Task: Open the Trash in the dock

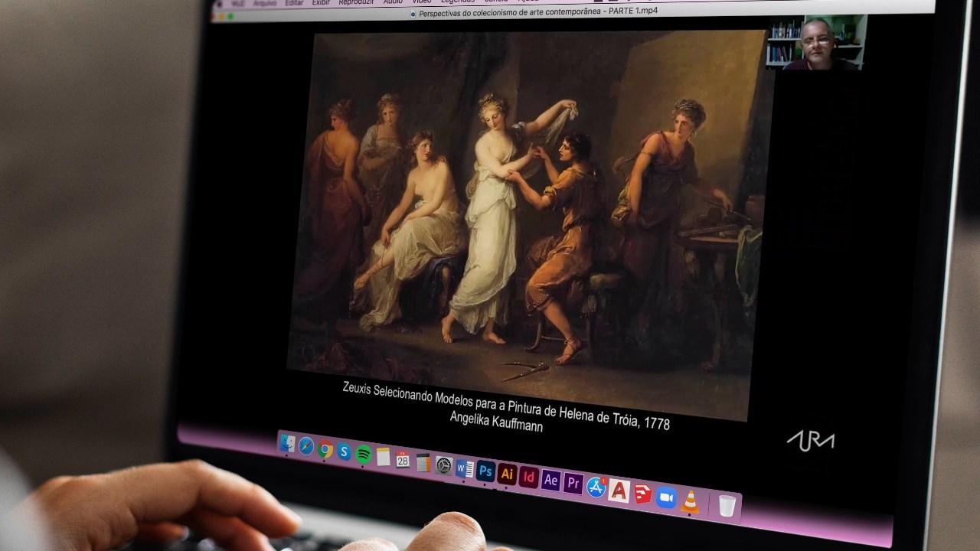Action: coord(727,506)
